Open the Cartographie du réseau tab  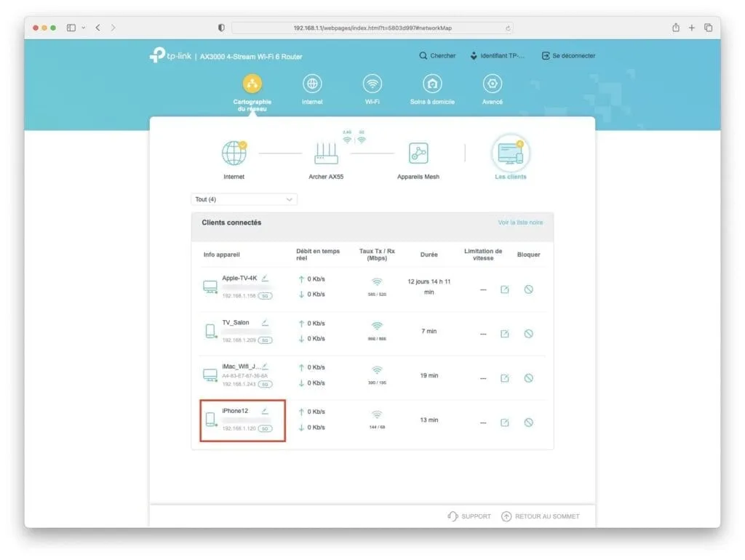[x=252, y=92]
